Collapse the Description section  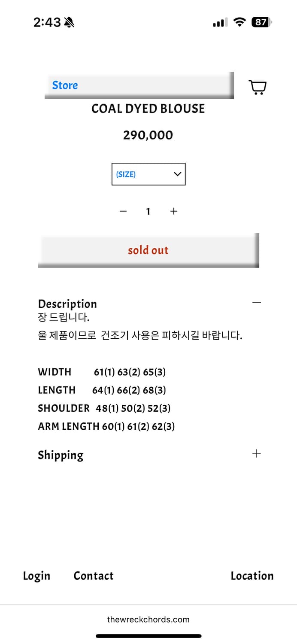point(256,302)
